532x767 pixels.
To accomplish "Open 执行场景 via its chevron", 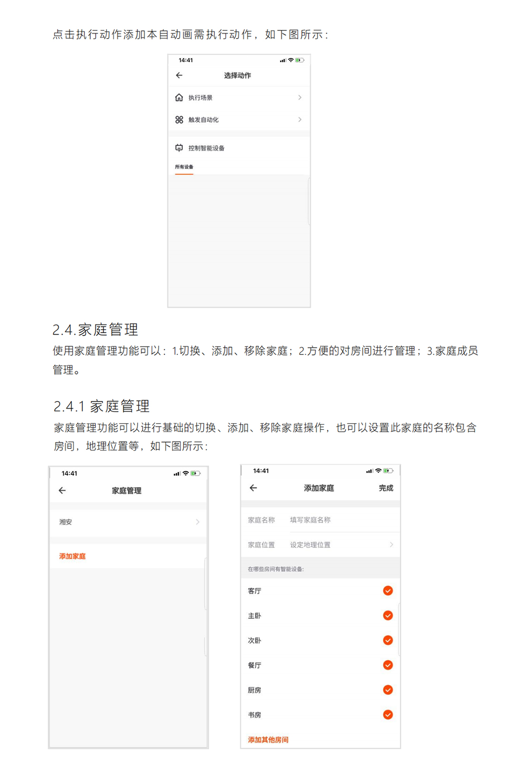I will pyautogui.click(x=300, y=97).
